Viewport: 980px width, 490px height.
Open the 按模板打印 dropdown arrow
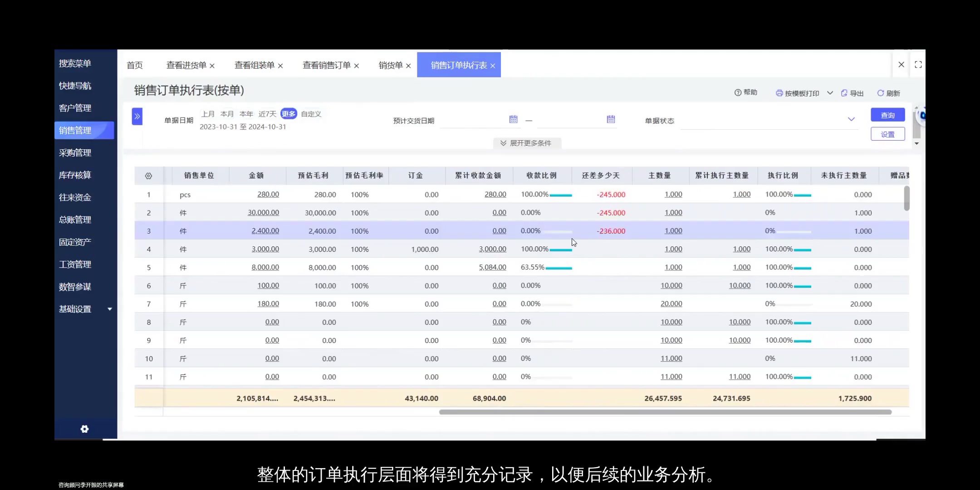click(x=830, y=93)
